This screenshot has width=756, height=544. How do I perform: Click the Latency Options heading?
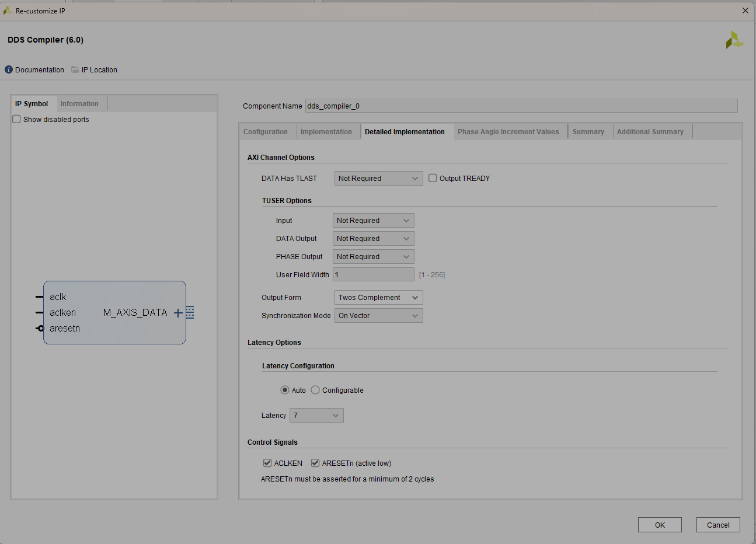[x=274, y=343]
